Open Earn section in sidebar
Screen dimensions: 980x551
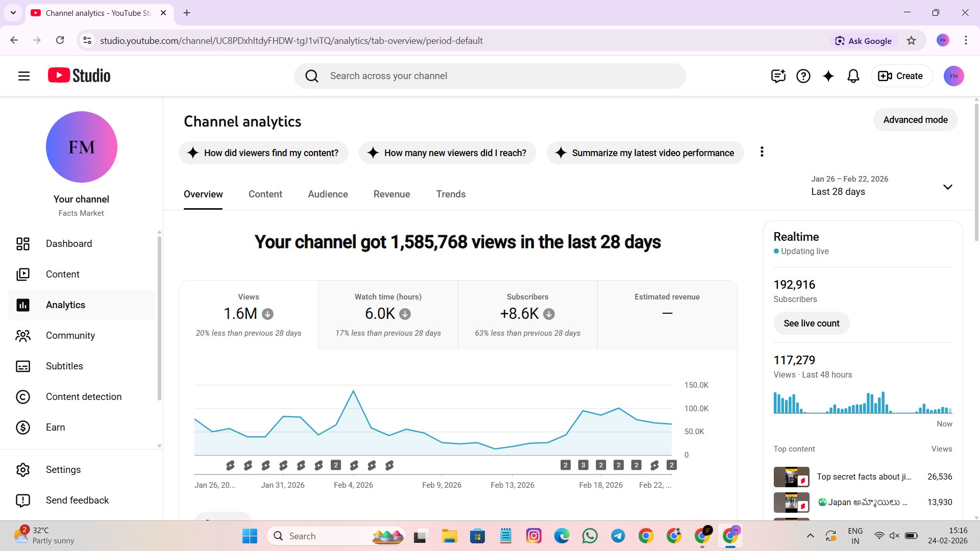55,428
